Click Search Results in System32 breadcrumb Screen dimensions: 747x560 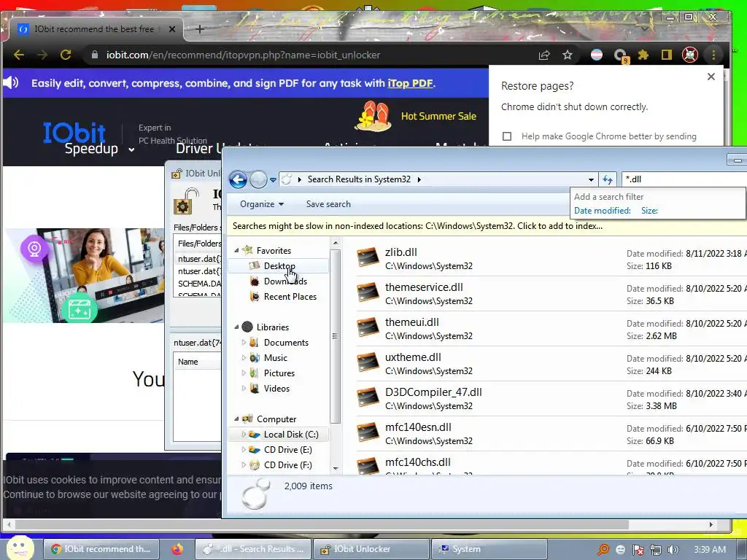pyautogui.click(x=359, y=179)
